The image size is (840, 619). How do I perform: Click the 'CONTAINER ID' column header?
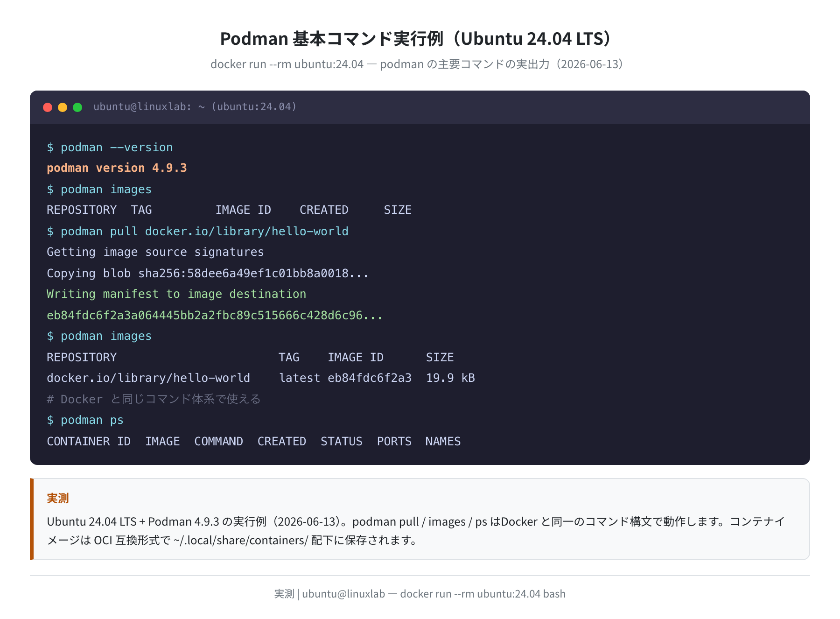click(x=89, y=442)
